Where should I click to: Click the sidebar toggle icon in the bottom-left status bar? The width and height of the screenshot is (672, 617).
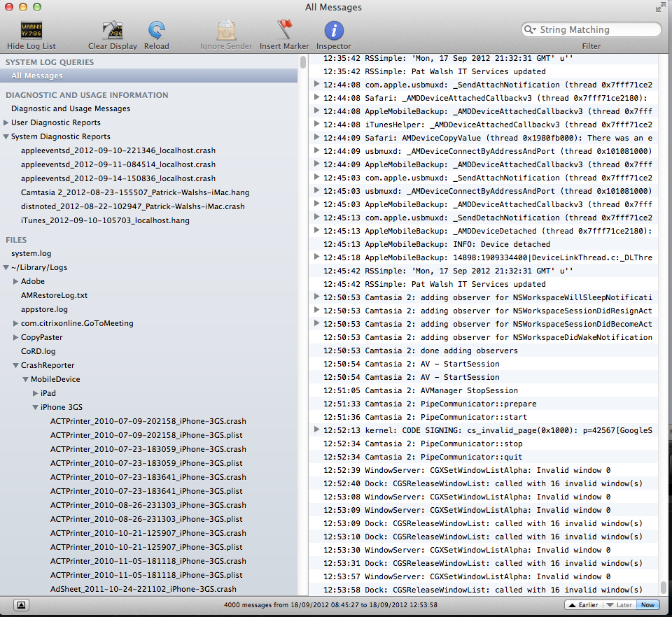click(x=21, y=604)
